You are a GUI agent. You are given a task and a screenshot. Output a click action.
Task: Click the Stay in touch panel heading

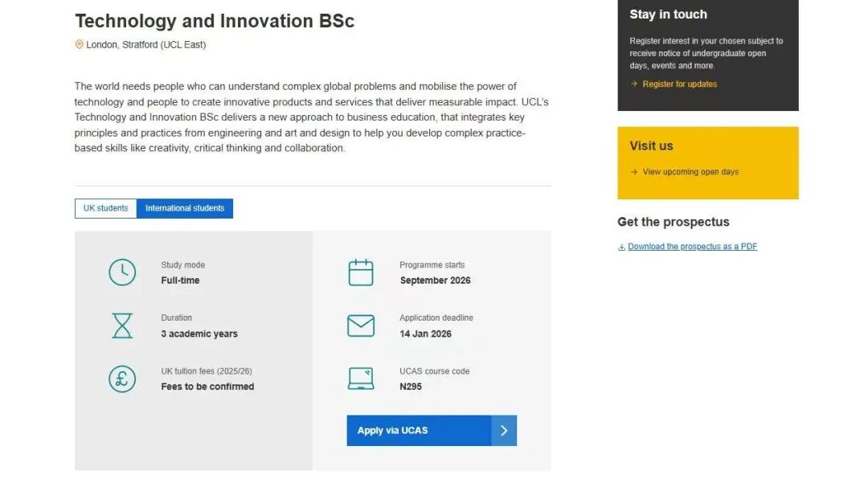coord(668,14)
